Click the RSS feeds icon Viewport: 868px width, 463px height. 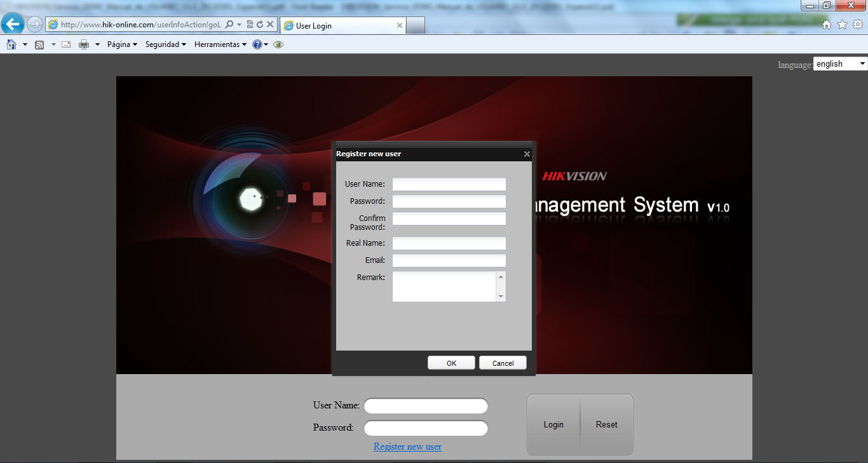tap(39, 44)
